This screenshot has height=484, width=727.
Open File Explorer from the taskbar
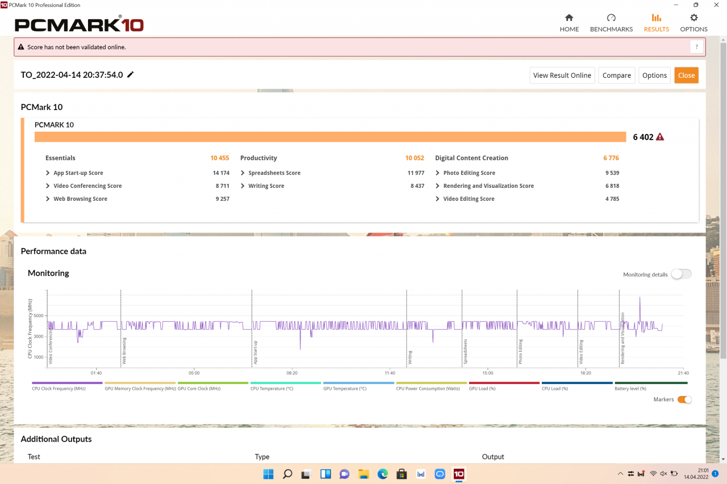tap(364, 474)
